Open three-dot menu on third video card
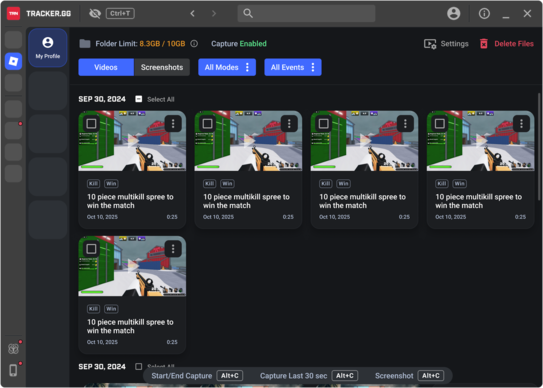This screenshot has height=388, width=543. (x=405, y=124)
